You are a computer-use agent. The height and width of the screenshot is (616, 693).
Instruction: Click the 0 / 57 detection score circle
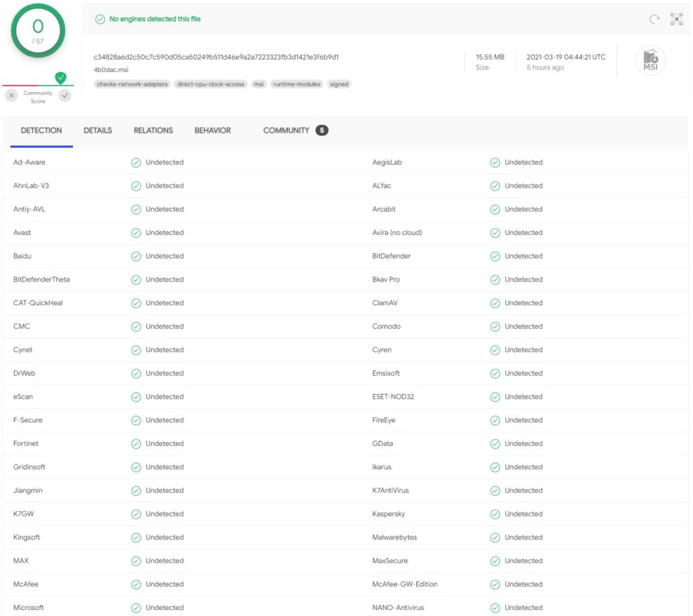(38, 30)
